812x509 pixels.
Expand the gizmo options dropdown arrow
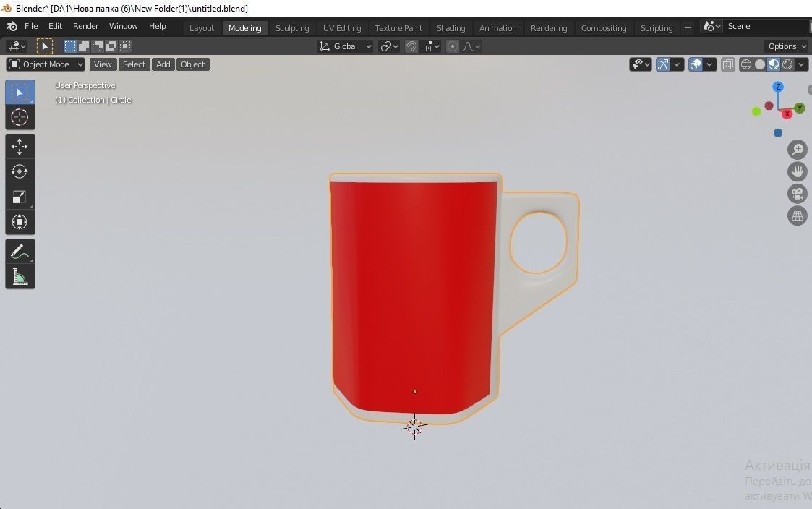[677, 64]
